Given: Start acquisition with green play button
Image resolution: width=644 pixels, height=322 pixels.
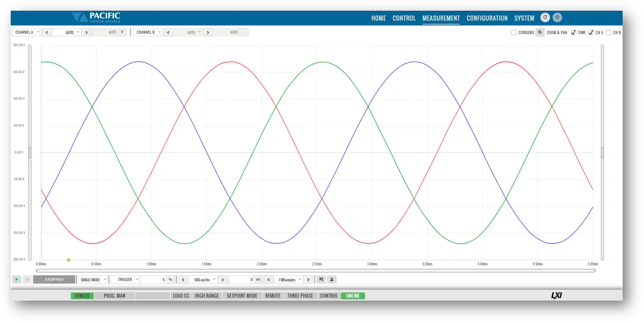Looking at the screenshot, I should [x=16, y=280].
